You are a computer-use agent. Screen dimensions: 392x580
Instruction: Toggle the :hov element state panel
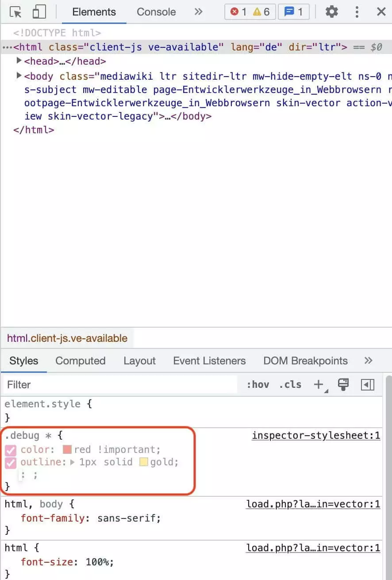[x=257, y=385]
